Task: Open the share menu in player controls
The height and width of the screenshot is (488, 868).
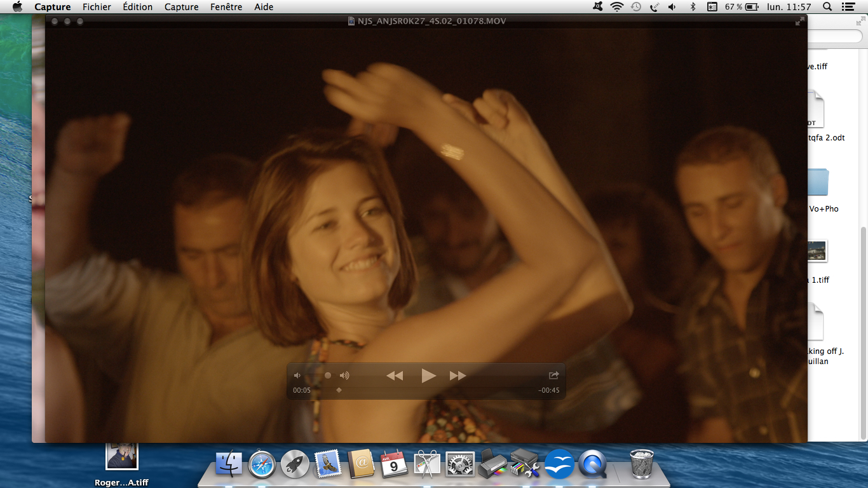Action: [553, 376]
